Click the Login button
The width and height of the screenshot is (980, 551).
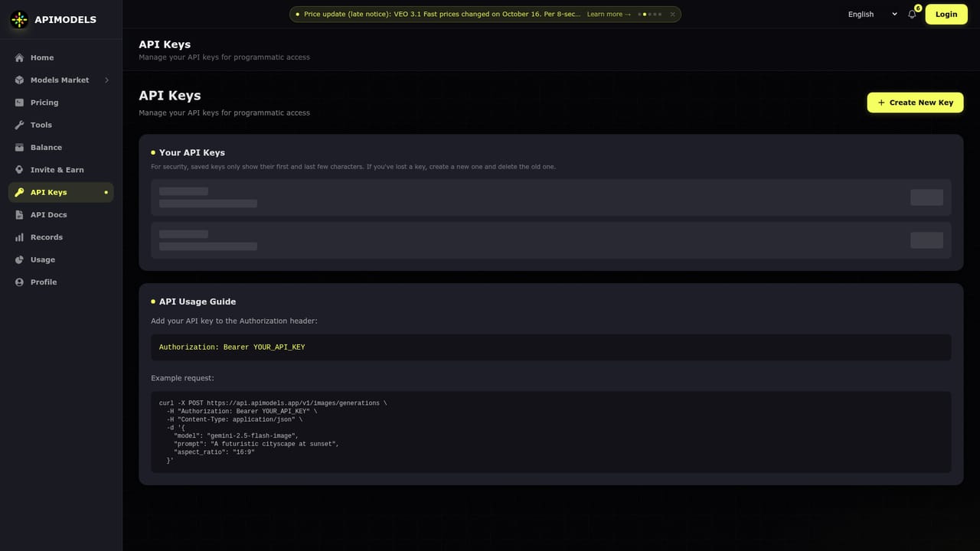946,14
